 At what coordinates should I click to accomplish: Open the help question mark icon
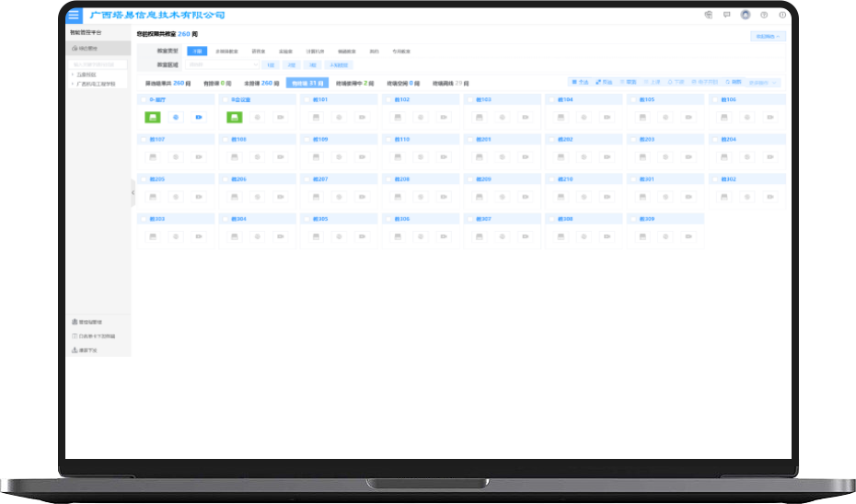(x=763, y=15)
